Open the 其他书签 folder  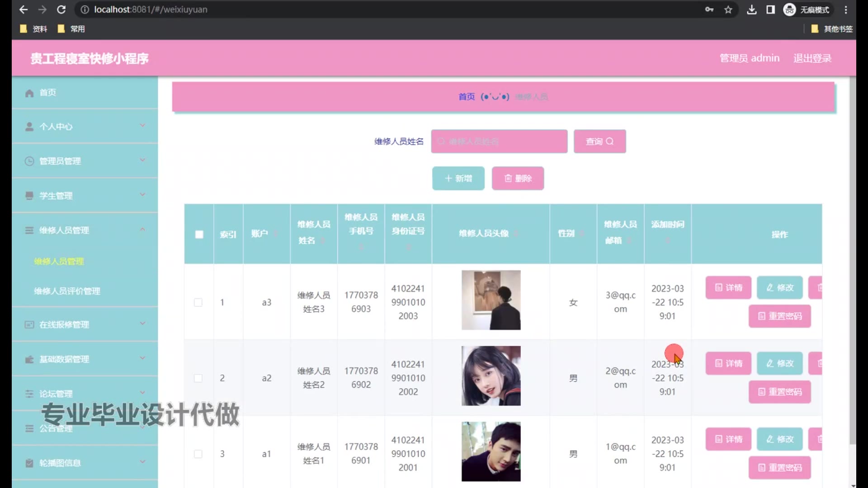(832, 29)
